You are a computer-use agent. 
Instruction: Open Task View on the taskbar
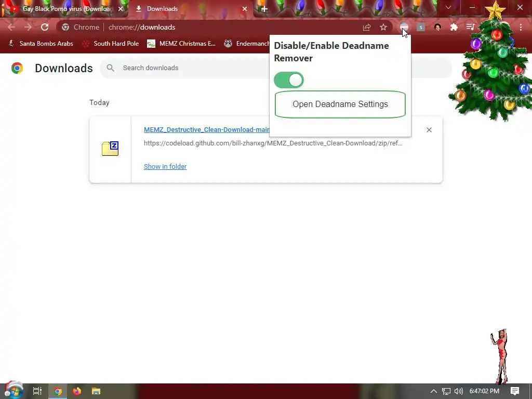click(37, 391)
